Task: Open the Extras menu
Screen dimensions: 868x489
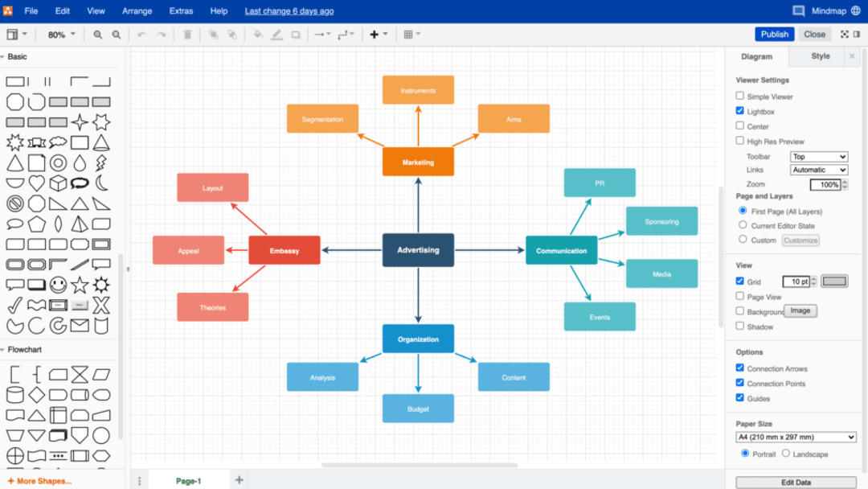Action: point(181,10)
